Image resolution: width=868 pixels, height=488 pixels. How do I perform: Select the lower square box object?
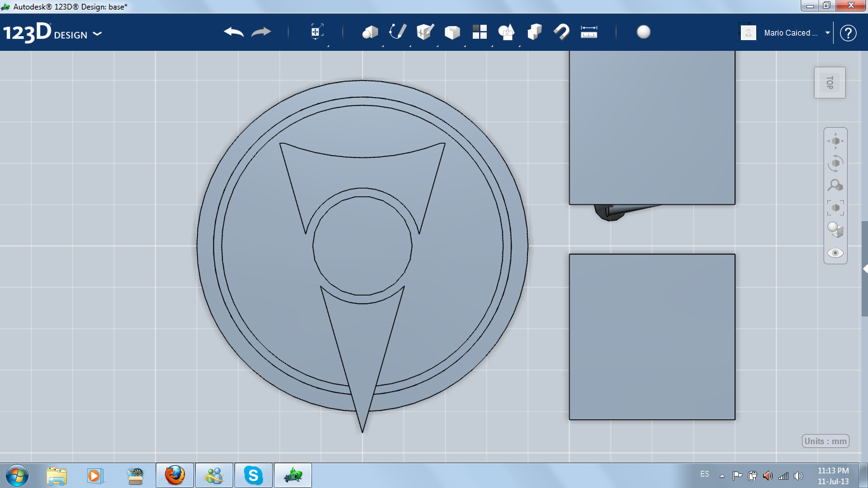tap(652, 337)
